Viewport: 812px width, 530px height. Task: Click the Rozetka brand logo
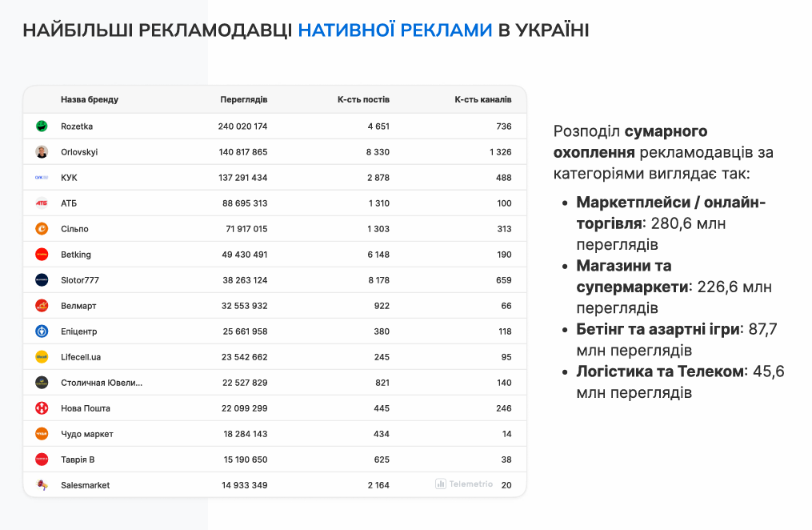[x=44, y=126]
